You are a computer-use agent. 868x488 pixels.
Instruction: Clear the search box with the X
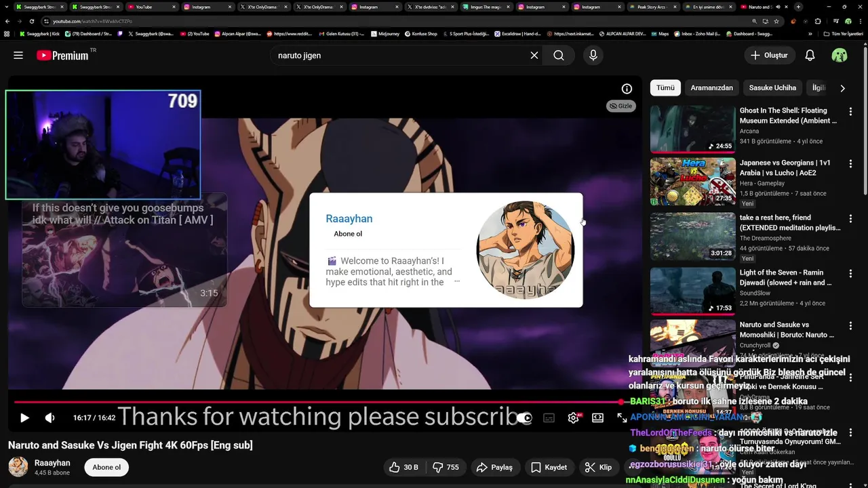click(534, 56)
